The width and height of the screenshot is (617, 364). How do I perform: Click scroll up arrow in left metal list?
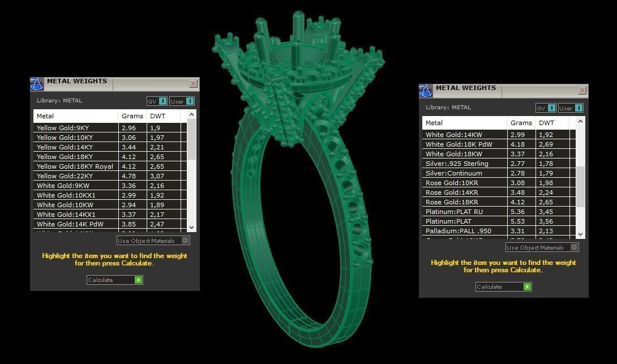191,114
